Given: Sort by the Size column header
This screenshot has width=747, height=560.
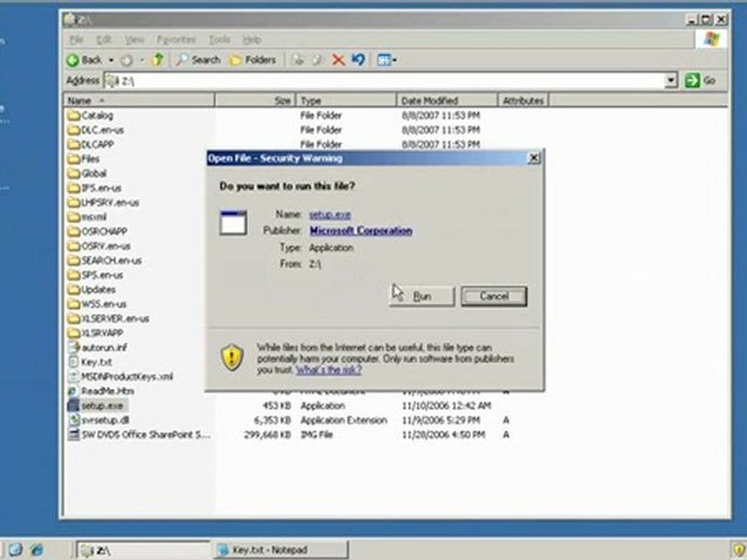Looking at the screenshot, I should tap(255, 100).
